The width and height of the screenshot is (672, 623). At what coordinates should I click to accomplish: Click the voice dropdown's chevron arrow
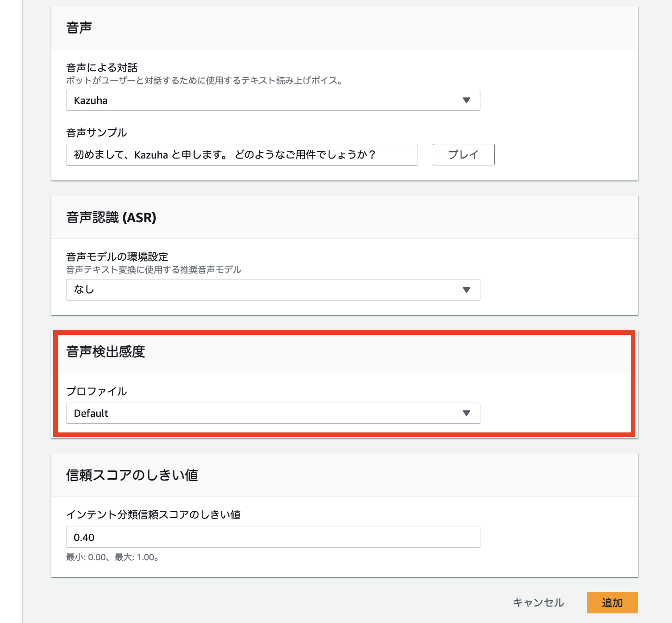click(466, 100)
